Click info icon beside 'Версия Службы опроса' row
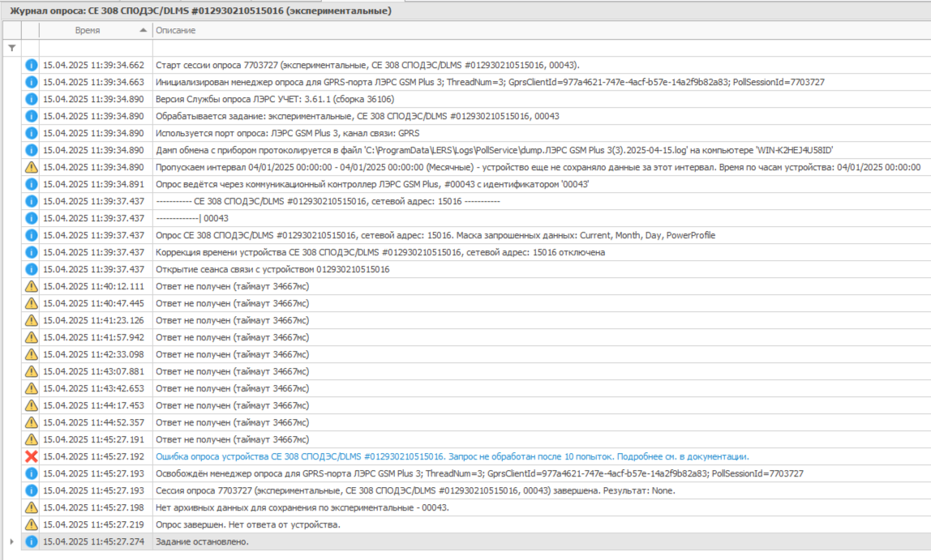This screenshot has width=931, height=560. pos(31,99)
